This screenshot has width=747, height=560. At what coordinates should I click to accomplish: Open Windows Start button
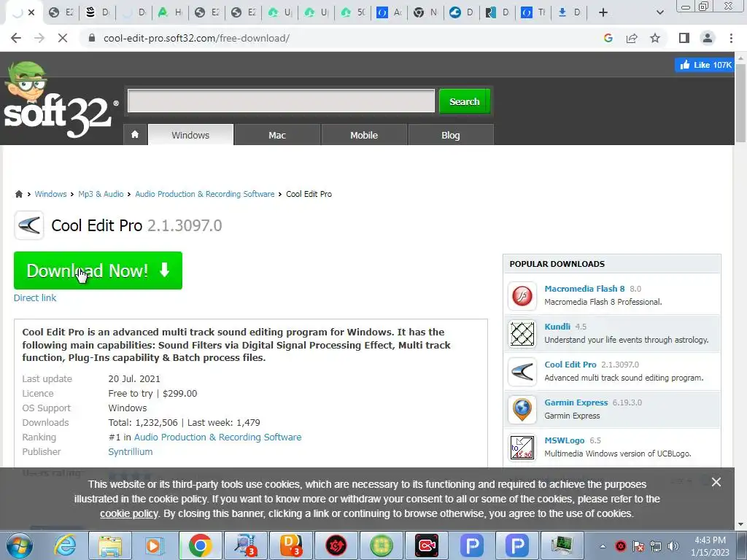click(19, 545)
